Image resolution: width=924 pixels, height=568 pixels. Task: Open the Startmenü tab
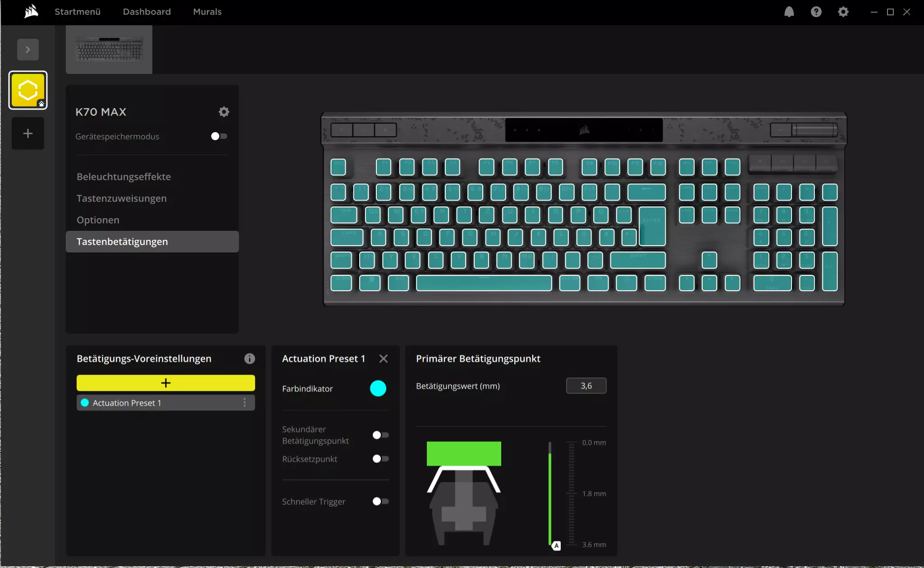click(x=78, y=12)
